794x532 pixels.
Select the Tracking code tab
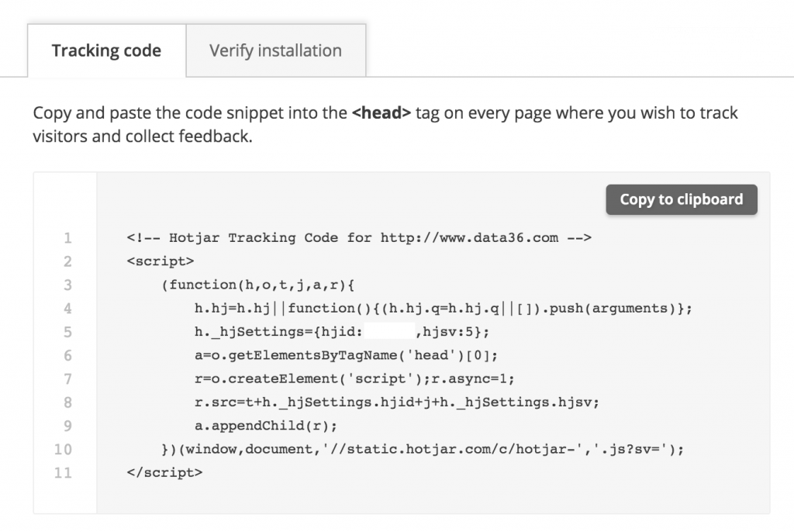point(105,50)
